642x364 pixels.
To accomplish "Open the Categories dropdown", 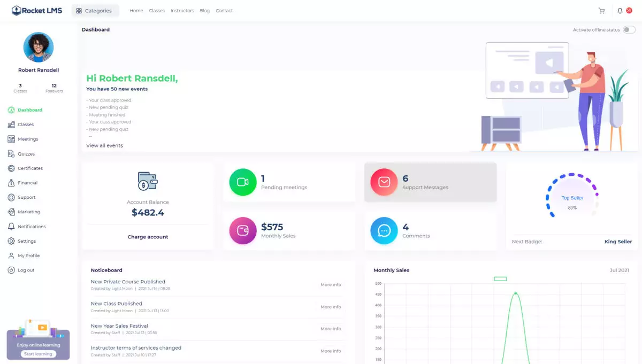I will (95, 11).
